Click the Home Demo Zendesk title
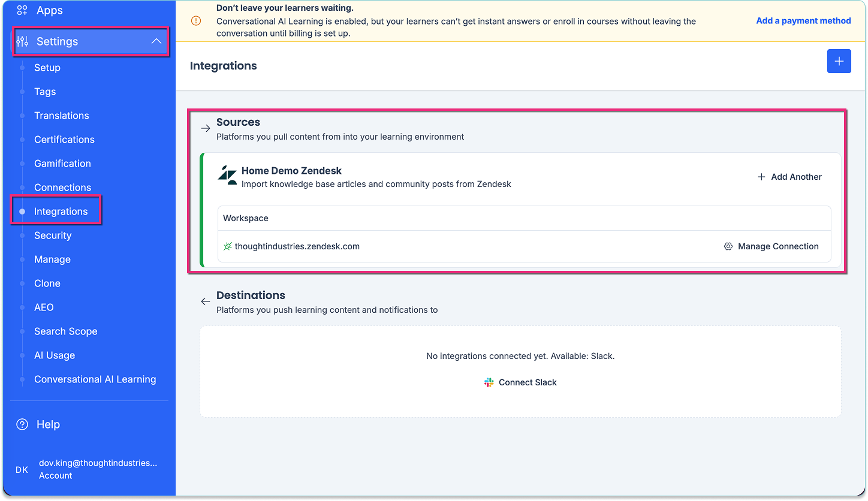 (291, 171)
